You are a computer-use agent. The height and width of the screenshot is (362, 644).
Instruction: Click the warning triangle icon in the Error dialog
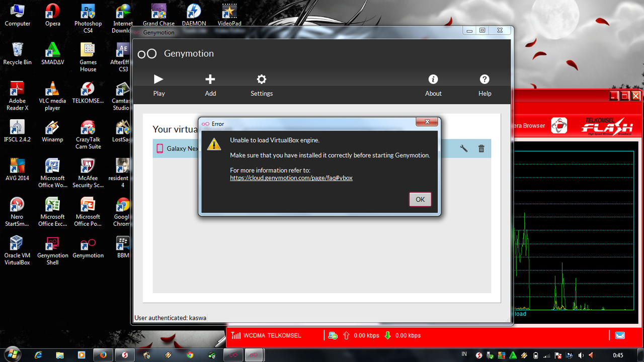pyautogui.click(x=215, y=144)
